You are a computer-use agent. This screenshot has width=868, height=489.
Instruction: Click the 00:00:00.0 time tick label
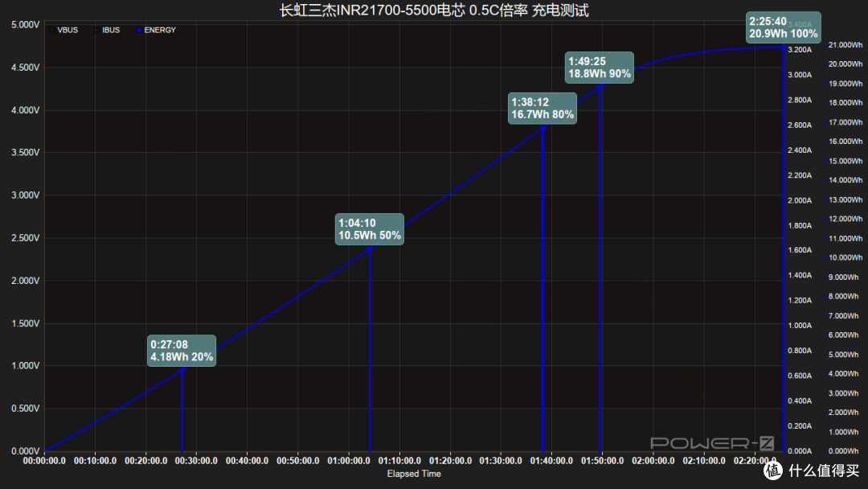coord(44,461)
